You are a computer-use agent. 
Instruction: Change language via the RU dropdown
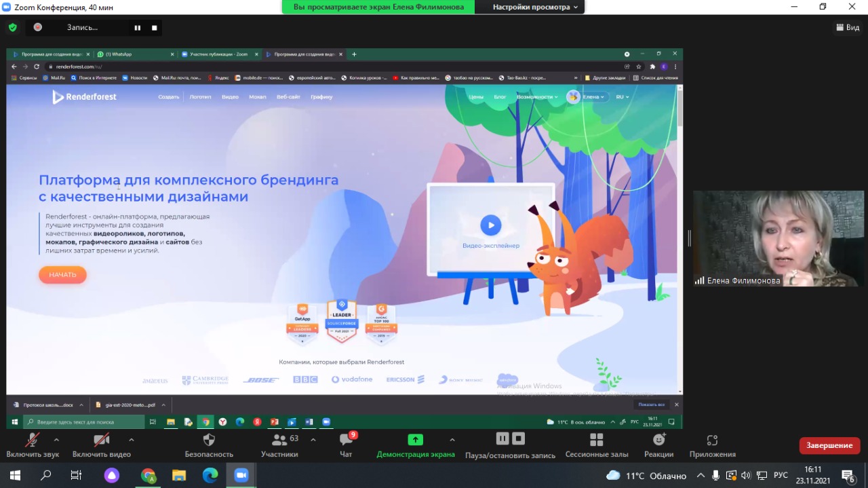pyautogui.click(x=622, y=97)
